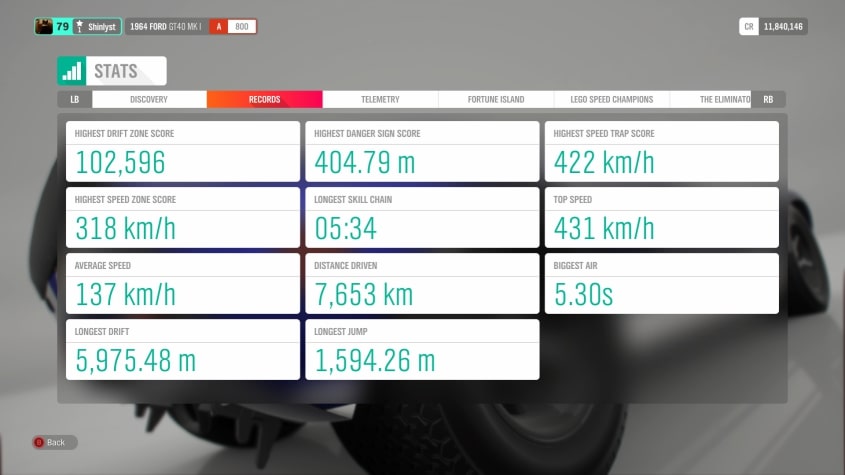The image size is (845, 475).
Task: Select the Top Speed stat tile
Action: point(661,217)
